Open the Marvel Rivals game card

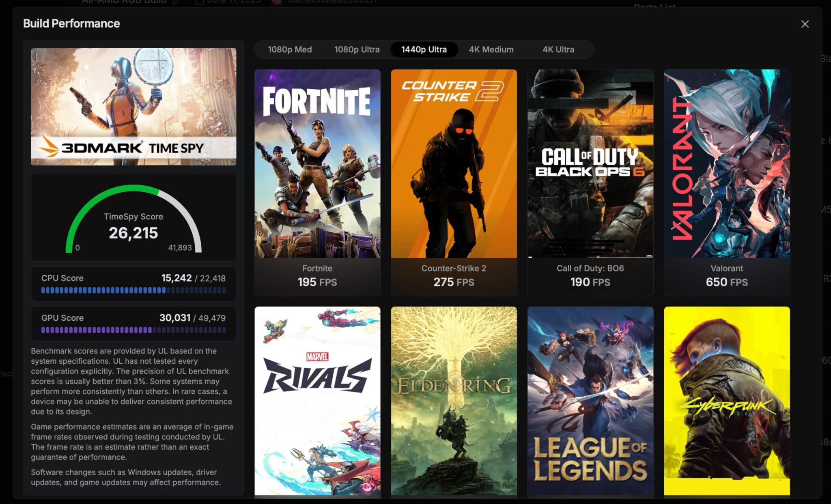coord(317,401)
